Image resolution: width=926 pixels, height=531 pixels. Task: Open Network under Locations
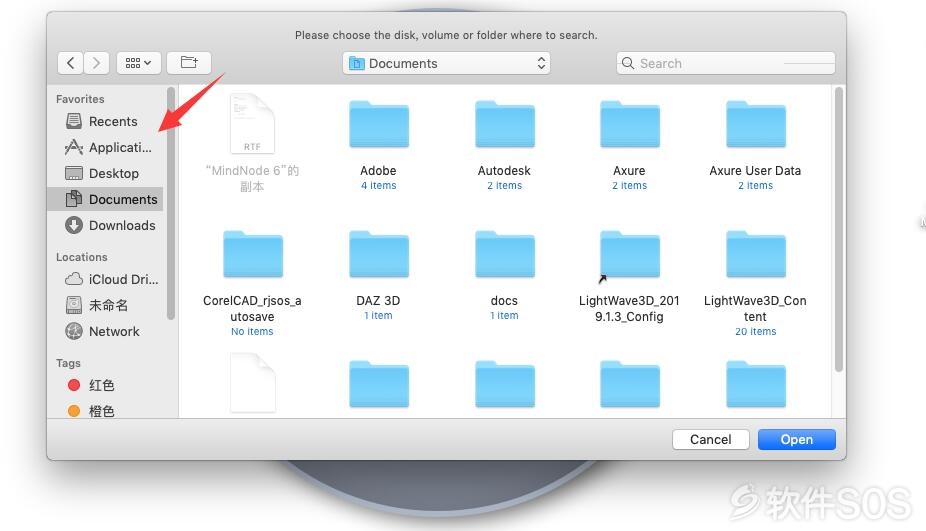tap(105, 331)
